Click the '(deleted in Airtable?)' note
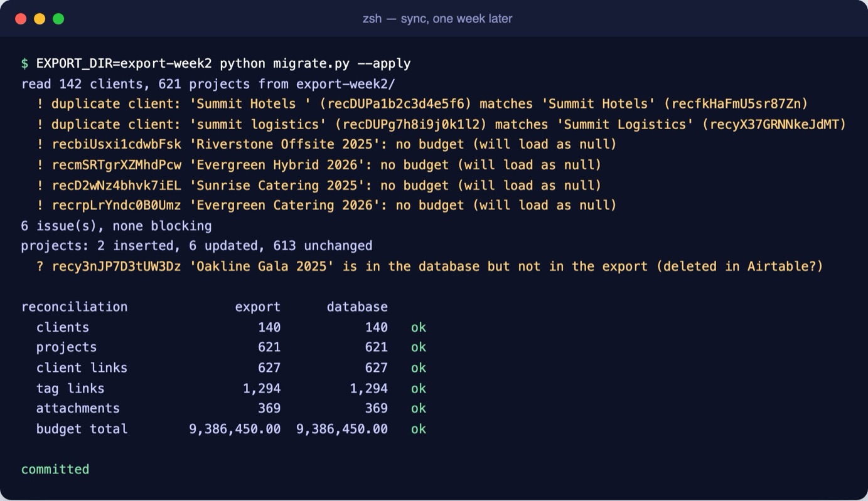 click(x=739, y=266)
